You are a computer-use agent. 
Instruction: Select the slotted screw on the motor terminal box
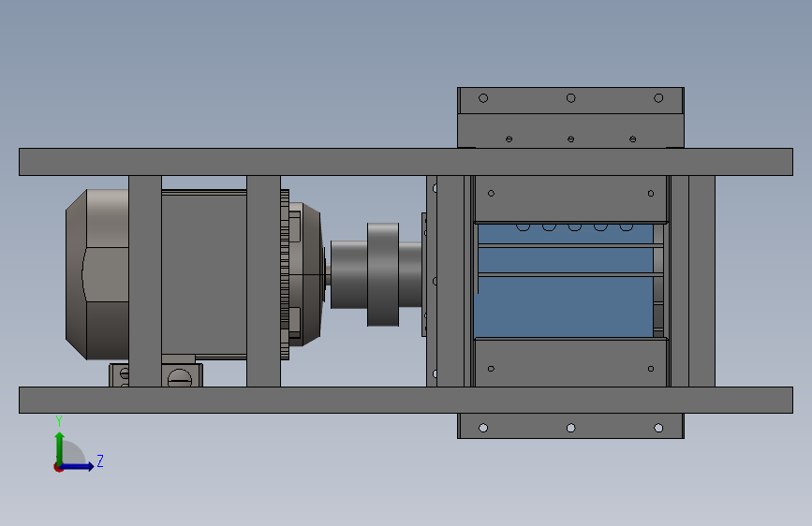click(180, 378)
